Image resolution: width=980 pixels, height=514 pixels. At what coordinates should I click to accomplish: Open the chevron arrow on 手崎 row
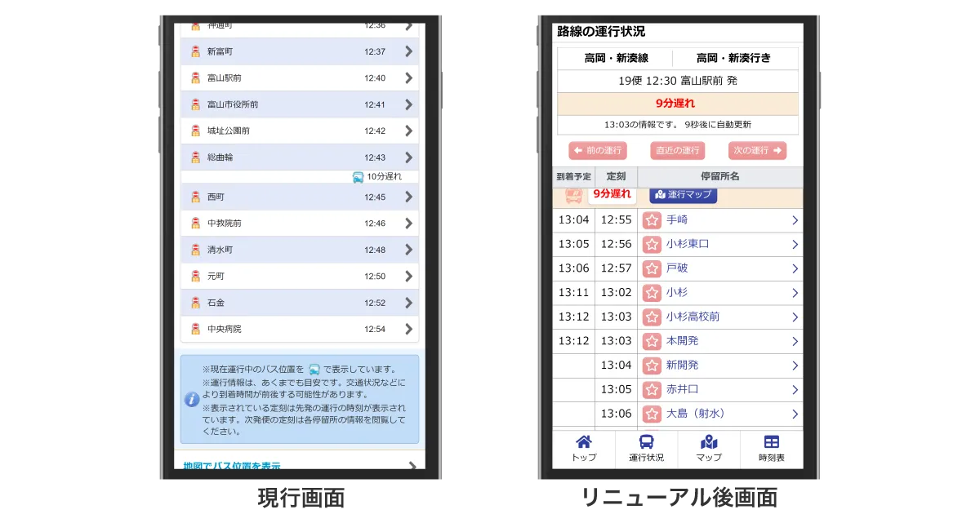pos(795,220)
